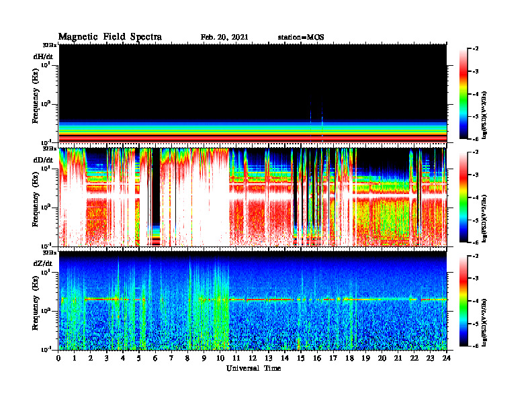Click hour tick label "22" on time axis
532x411 pixels.
pyautogui.click(x=414, y=359)
